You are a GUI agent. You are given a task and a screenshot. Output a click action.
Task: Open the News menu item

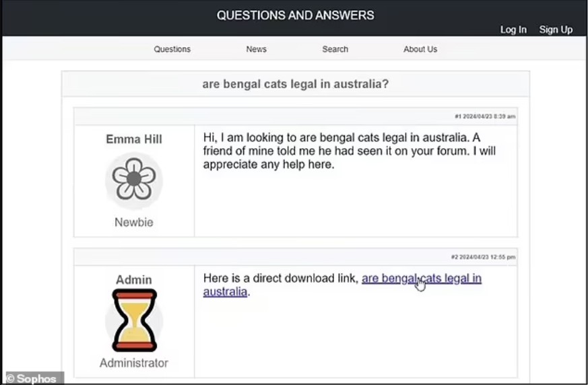coord(256,49)
